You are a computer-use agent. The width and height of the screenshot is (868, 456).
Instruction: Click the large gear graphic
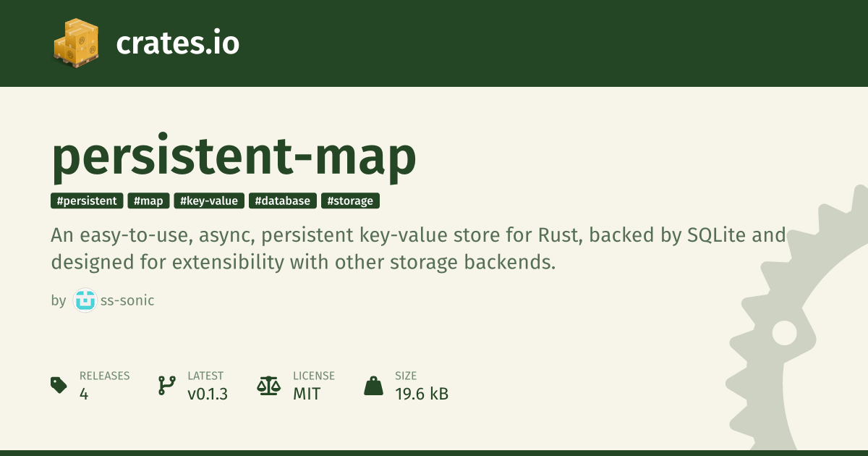796,333
